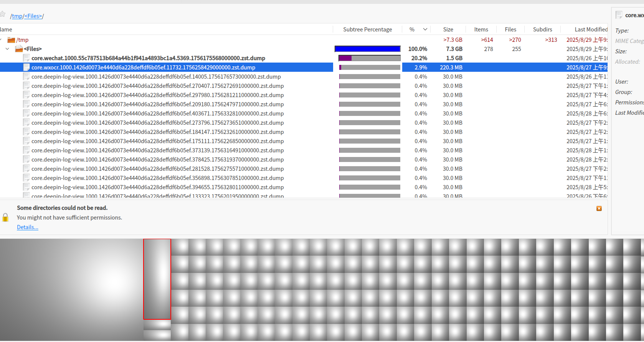This screenshot has width=644, height=342.
Task: Click the 1.5 GB size value
Action: [454, 58]
